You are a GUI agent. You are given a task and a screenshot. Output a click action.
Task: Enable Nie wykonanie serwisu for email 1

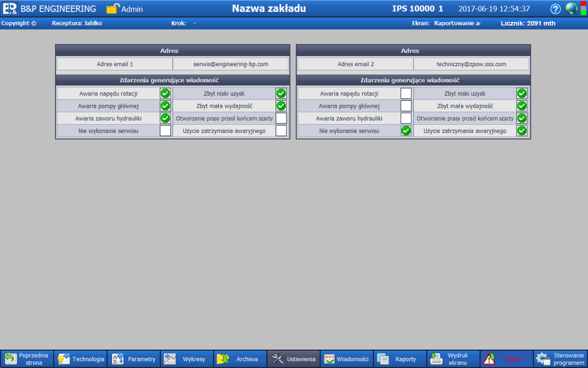click(165, 131)
